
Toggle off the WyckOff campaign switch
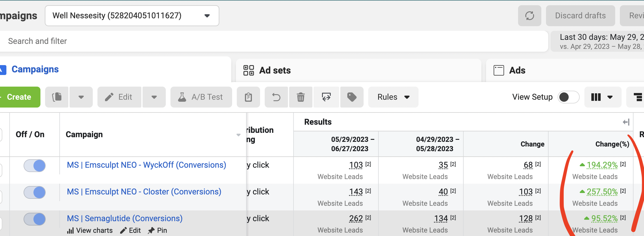(x=35, y=166)
